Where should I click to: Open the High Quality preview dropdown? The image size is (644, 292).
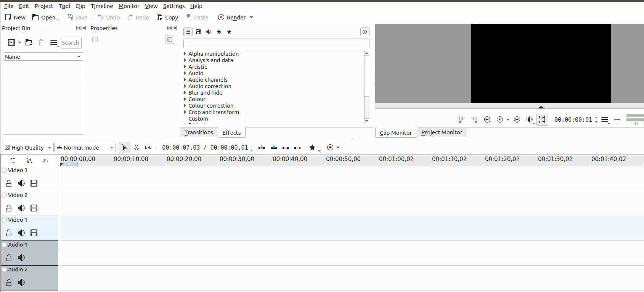pos(28,148)
